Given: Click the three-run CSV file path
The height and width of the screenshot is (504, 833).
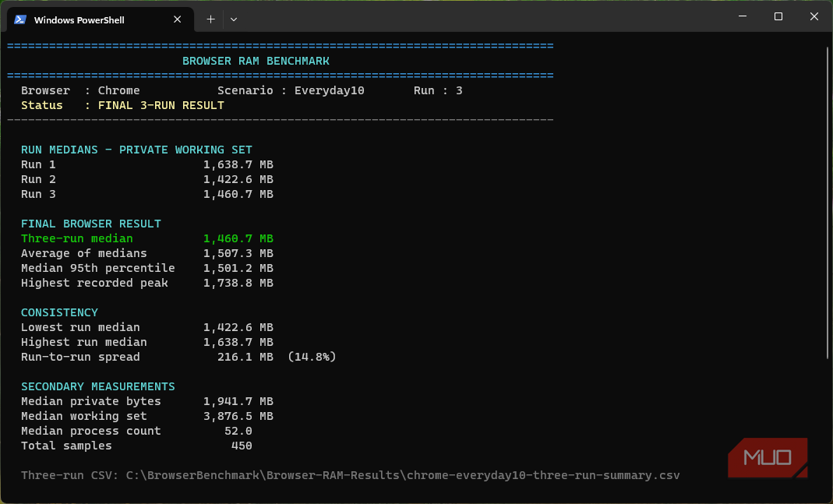Looking at the screenshot, I should (403, 475).
